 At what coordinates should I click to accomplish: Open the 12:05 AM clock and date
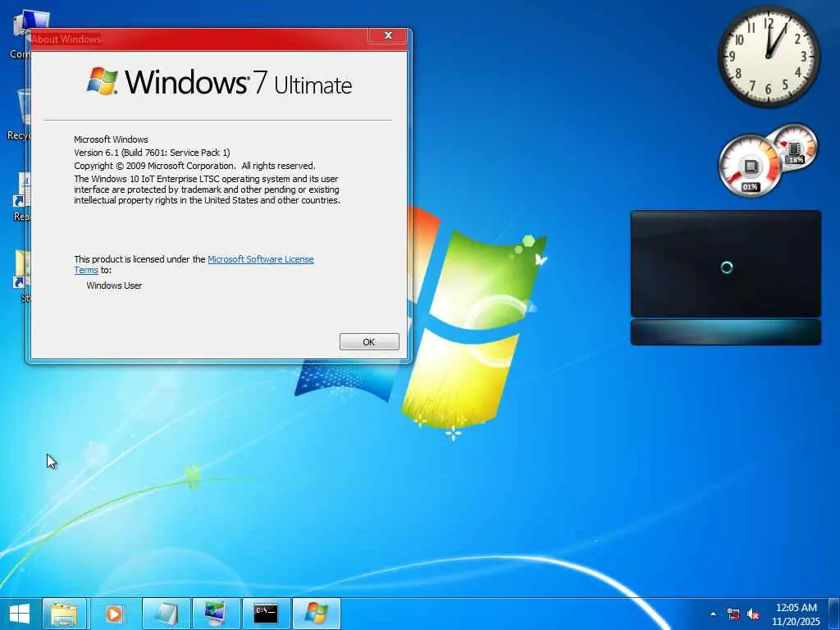point(796,614)
